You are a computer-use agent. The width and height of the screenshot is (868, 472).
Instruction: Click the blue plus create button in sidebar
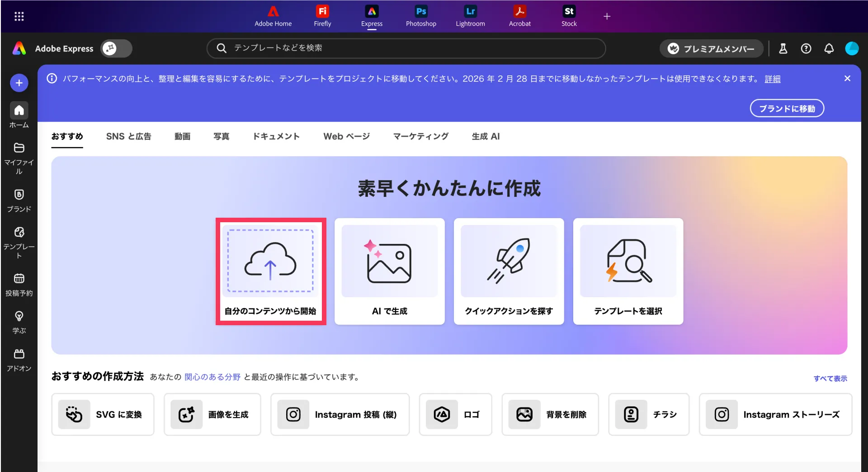click(19, 83)
